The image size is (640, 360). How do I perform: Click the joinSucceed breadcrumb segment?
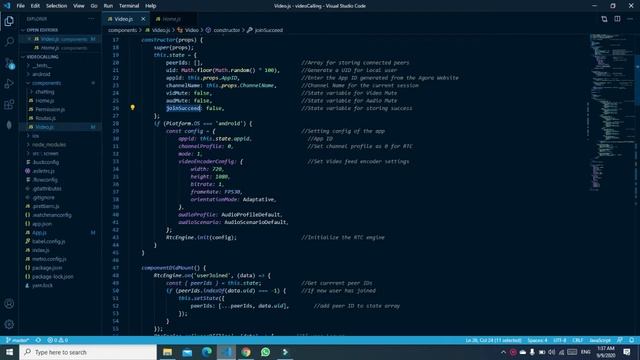tap(269, 30)
